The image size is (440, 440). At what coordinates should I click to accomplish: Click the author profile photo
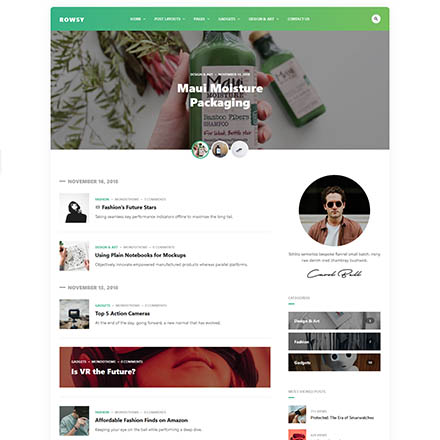334,211
